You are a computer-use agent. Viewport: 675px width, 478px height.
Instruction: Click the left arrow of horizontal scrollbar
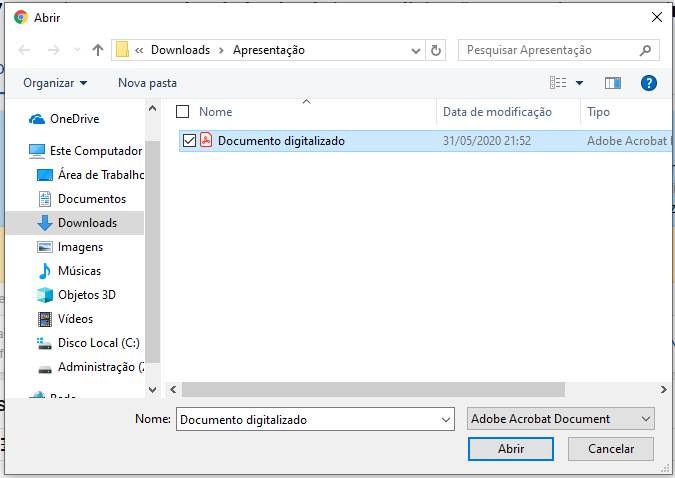[173, 390]
